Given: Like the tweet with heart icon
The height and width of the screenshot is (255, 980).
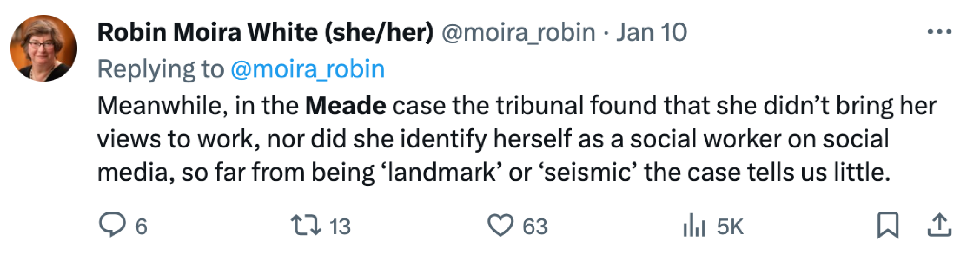Looking at the screenshot, I should [x=500, y=225].
